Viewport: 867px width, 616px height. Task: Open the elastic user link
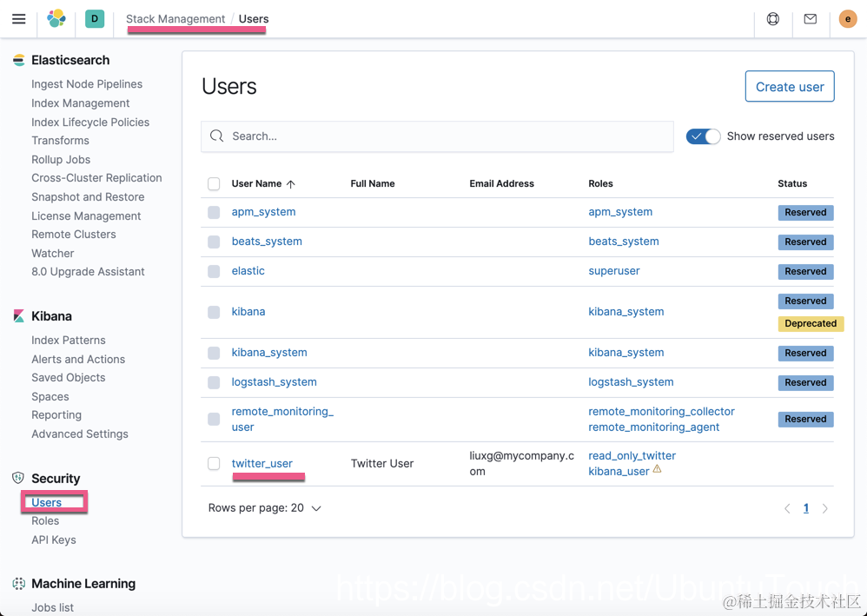click(248, 271)
